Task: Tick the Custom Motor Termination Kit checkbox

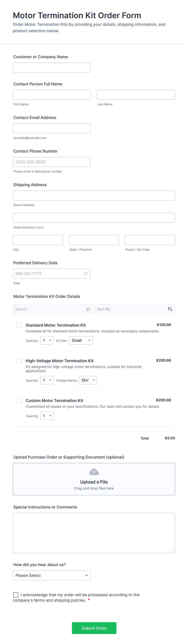Action: click(19, 400)
